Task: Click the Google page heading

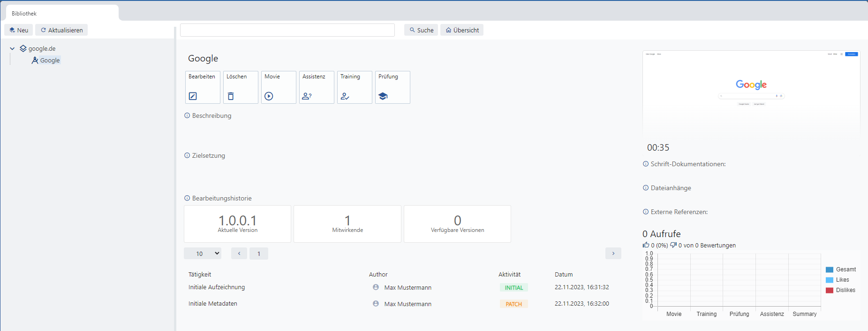Action: click(x=203, y=58)
